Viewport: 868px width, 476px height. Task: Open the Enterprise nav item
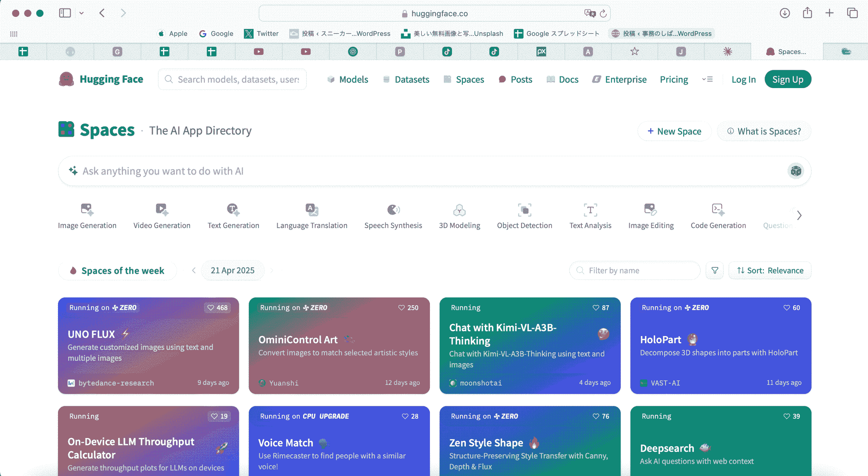619,79
